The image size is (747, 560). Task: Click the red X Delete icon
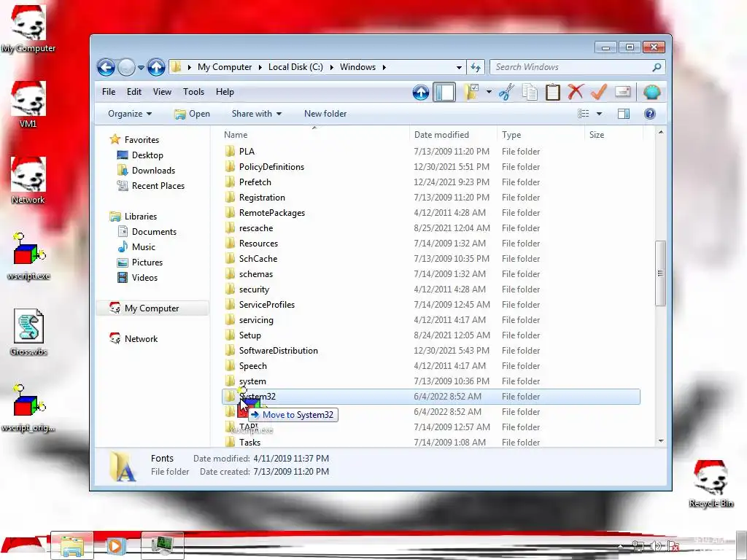click(x=576, y=91)
